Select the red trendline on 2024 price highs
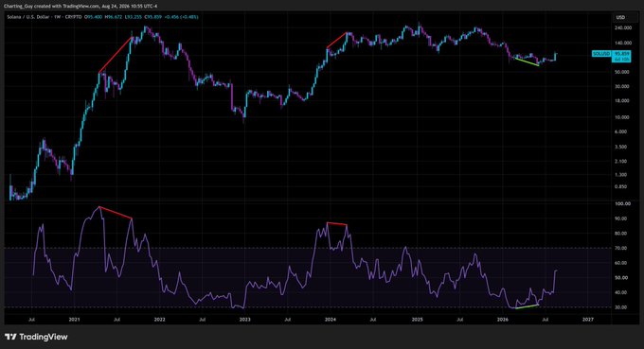Viewport: 644px width, 349px height. point(337,40)
